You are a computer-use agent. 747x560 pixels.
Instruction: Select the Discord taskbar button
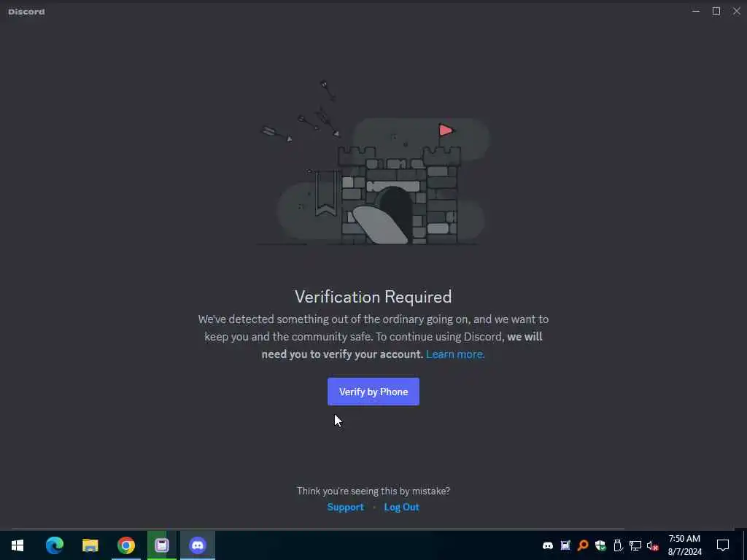[197, 545]
